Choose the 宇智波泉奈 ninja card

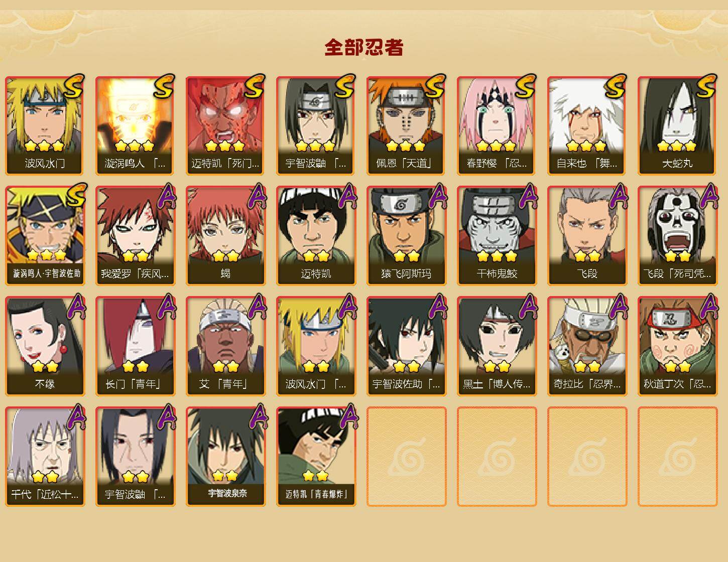coord(225,457)
